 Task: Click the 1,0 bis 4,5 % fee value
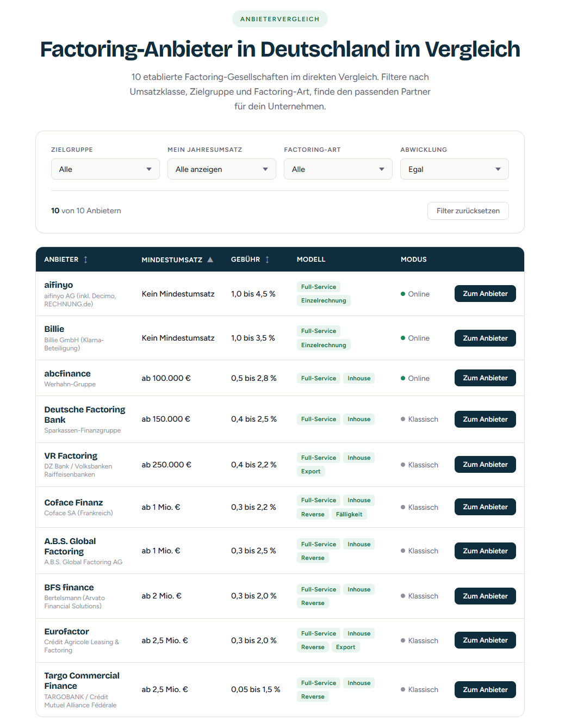[253, 294]
